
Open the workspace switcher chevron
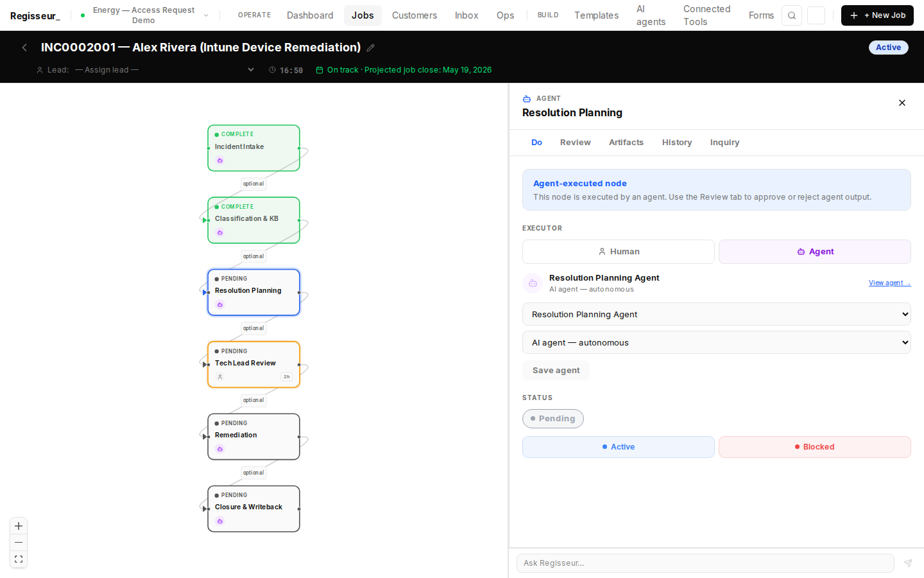coord(206,15)
